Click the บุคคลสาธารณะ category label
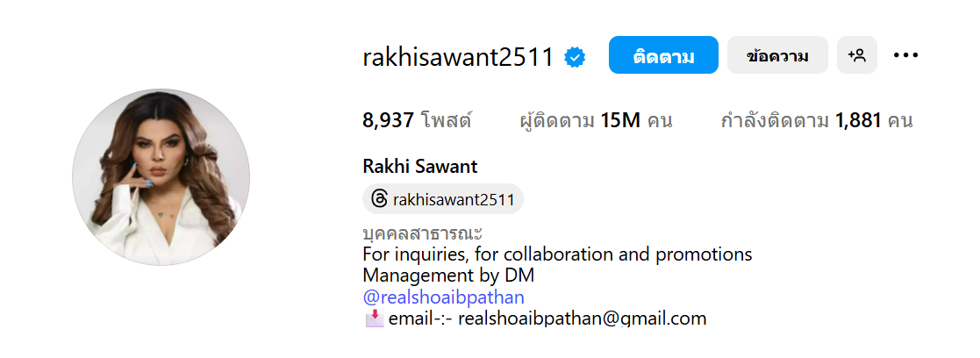 [x=423, y=233]
